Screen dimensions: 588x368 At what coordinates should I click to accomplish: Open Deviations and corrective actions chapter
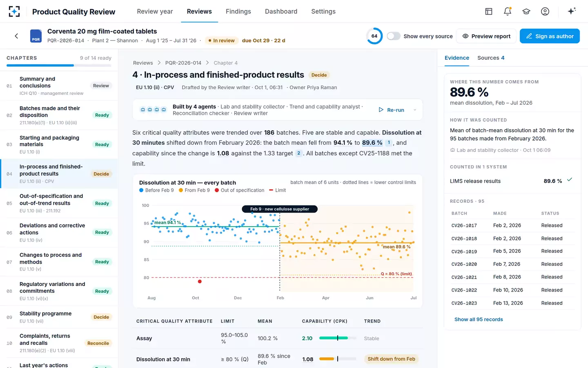[59, 233]
